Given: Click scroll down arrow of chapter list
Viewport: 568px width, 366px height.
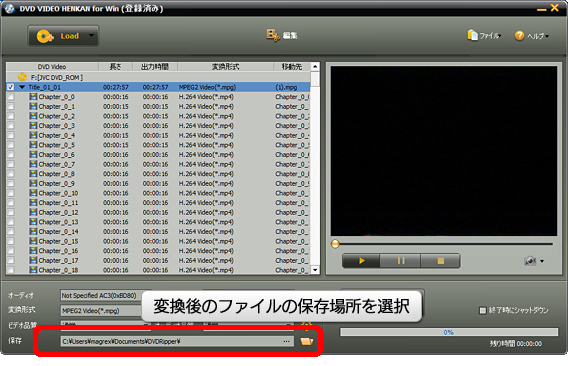Looking at the screenshot, I should tap(315, 270).
